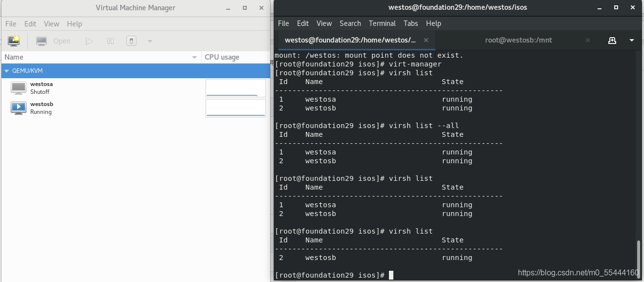Open Help menu in Virtual Machine Manager
This screenshot has height=282, width=644.
[74, 23]
